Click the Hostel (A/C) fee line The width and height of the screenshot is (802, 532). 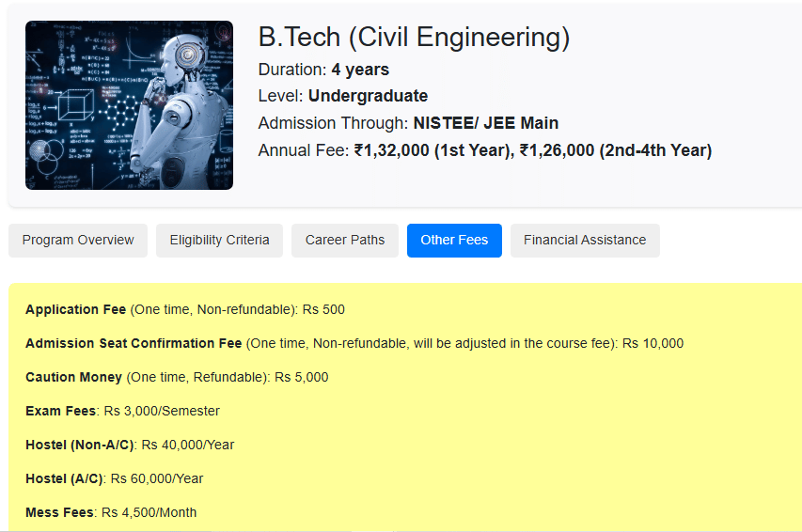coord(114,478)
